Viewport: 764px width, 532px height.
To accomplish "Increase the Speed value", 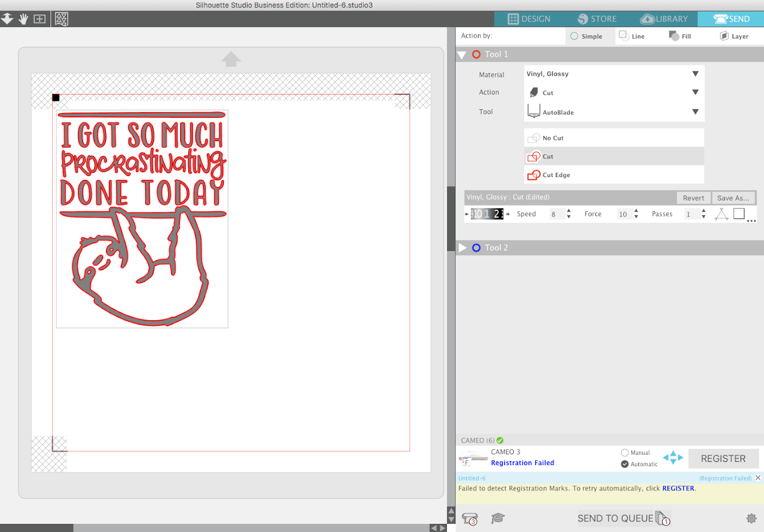I will pyautogui.click(x=569, y=211).
